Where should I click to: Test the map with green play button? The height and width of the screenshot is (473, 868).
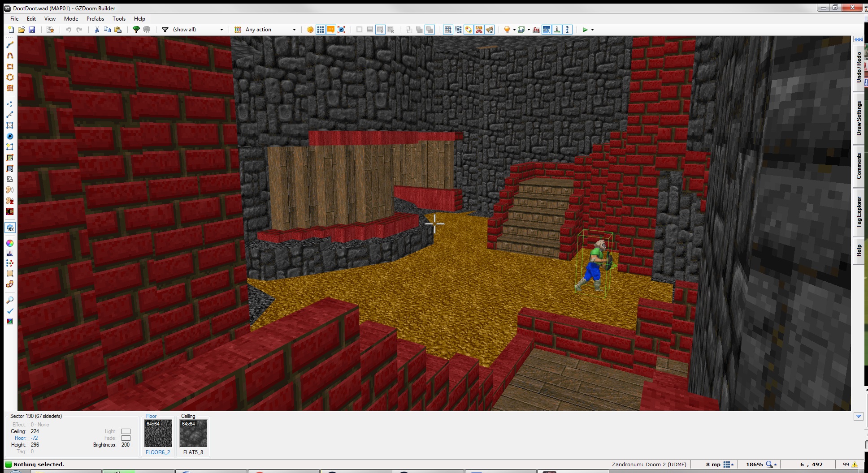585,30
